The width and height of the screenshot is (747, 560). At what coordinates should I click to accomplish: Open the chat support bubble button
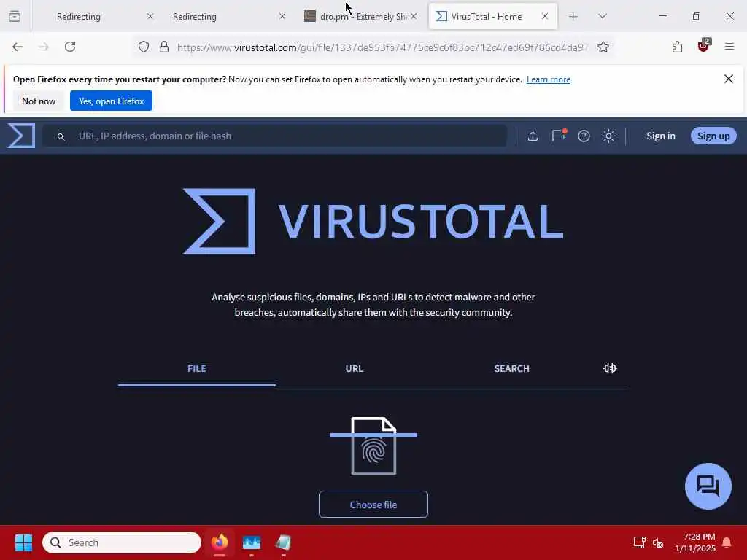(x=708, y=486)
